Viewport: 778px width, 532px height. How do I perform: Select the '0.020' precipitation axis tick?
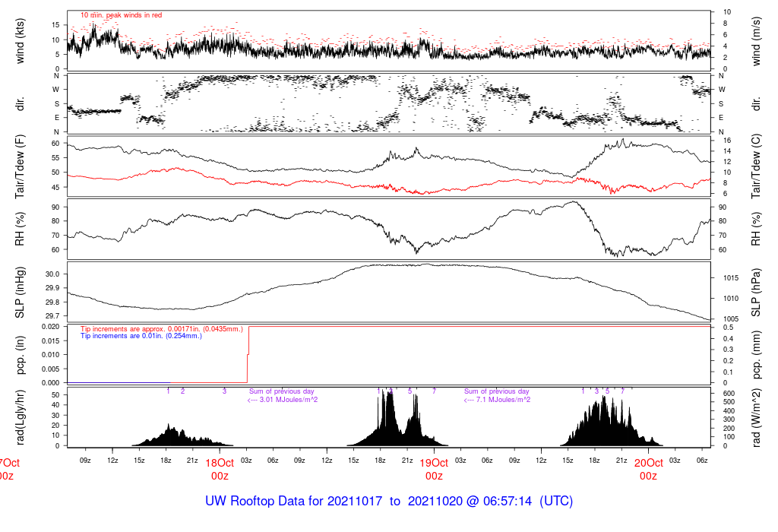[49, 327]
